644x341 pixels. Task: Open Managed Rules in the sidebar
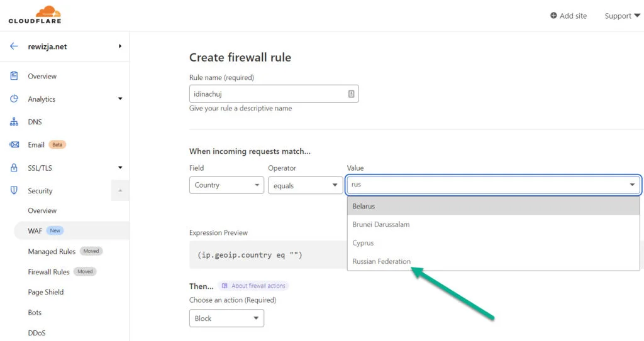[52, 252]
